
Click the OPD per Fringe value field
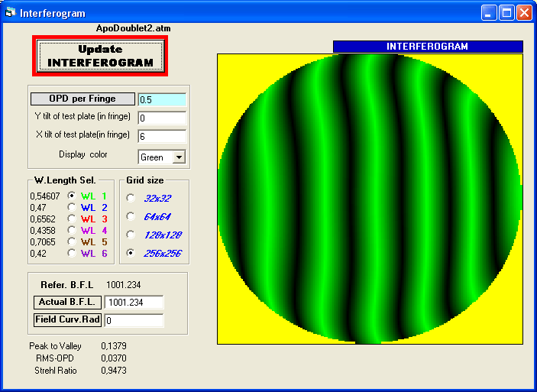coord(162,99)
